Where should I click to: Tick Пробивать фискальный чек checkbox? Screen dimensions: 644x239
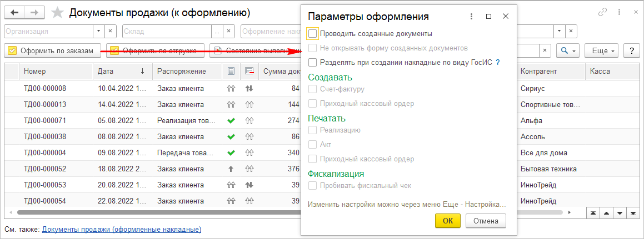click(x=312, y=185)
